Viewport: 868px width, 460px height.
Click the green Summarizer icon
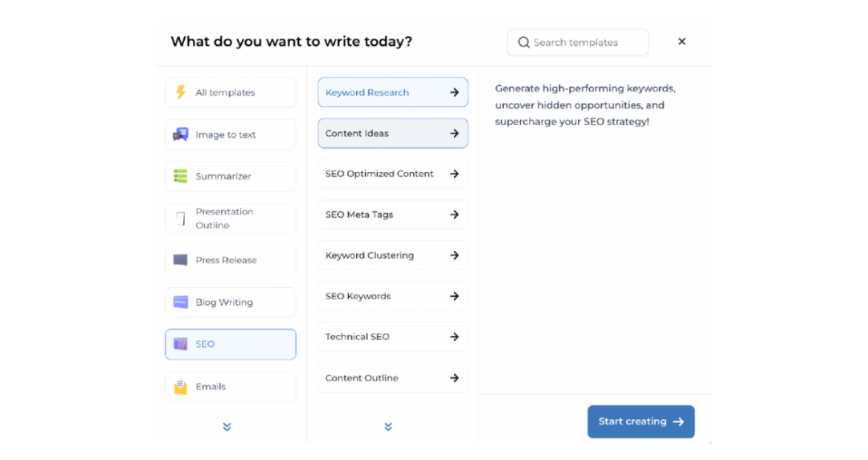181,176
